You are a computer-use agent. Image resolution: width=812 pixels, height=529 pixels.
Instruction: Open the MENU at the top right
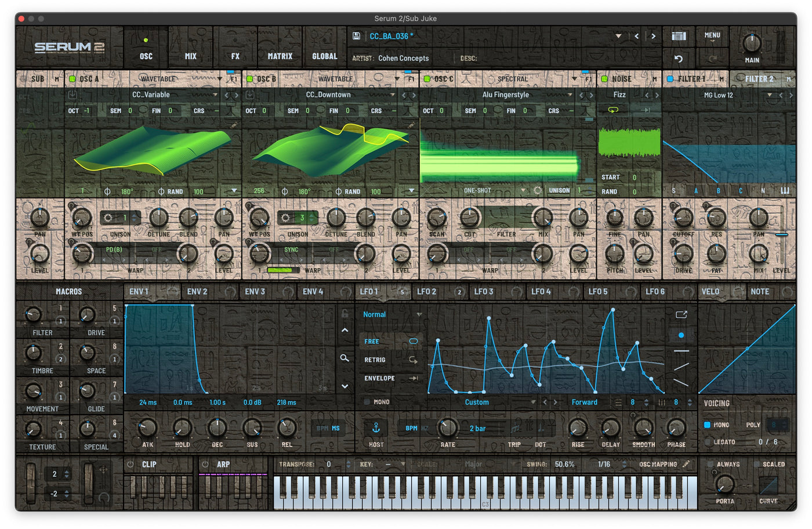point(712,35)
